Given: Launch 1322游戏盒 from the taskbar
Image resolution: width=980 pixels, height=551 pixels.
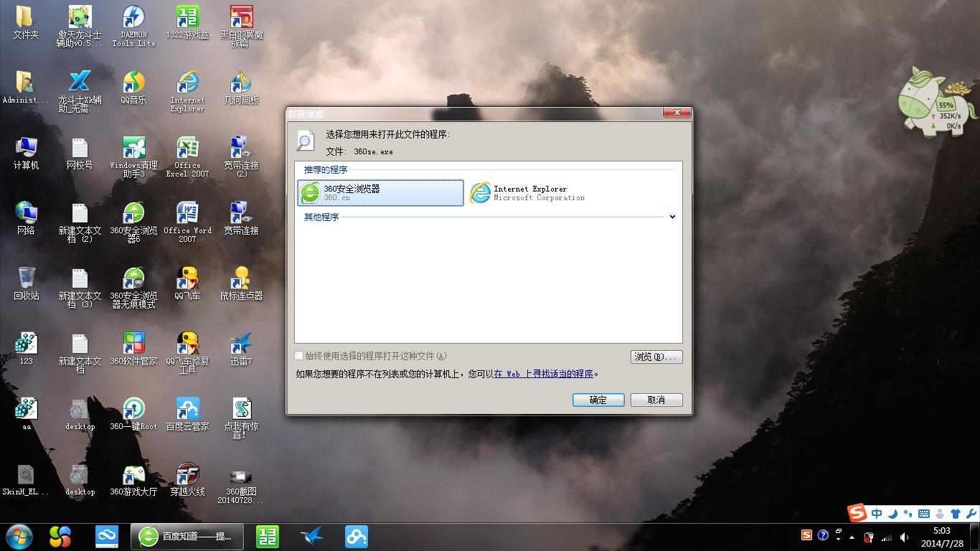Looking at the screenshot, I should (x=268, y=536).
